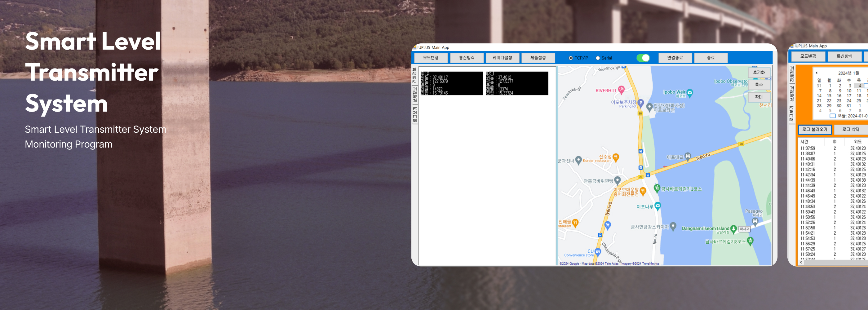Click the 로그 불러오기 button
Viewport: 868px width, 310px height.
(x=814, y=129)
